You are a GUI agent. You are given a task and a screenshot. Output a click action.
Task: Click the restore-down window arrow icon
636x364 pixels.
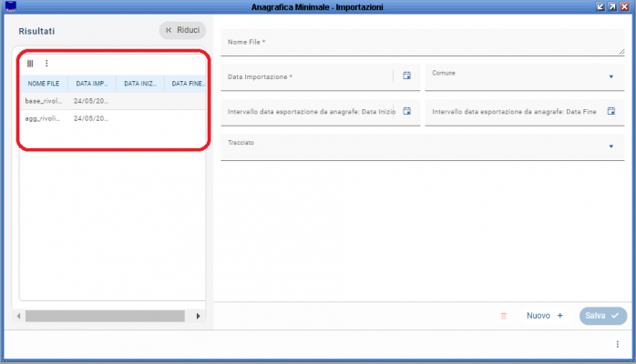click(600, 7)
